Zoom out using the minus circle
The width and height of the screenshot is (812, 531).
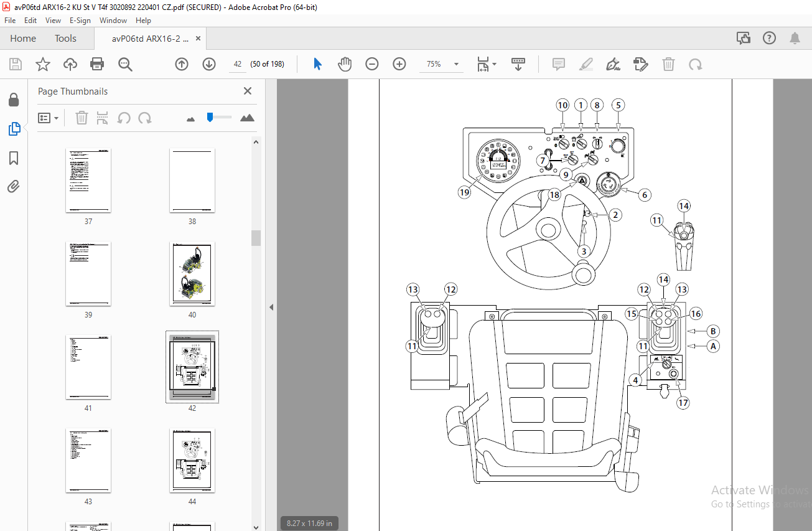(372, 64)
